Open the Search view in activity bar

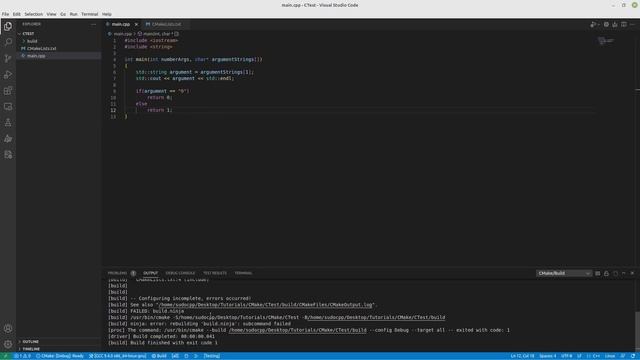pos(8,42)
